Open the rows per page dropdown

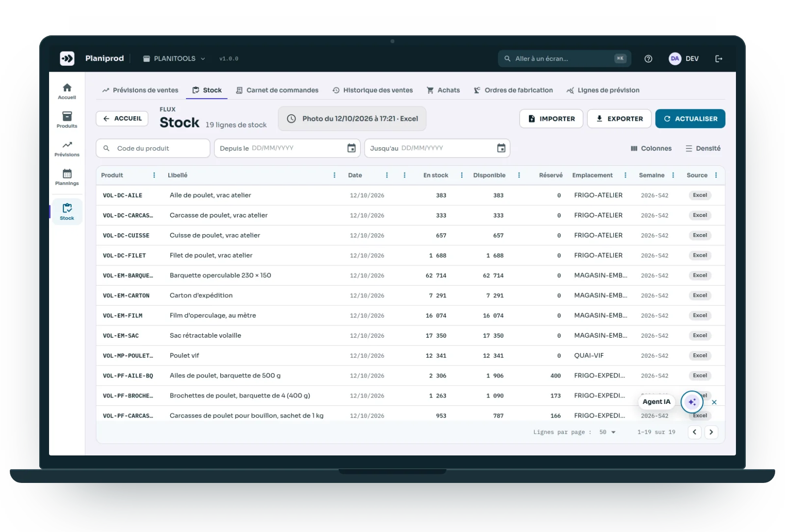[607, 432]
